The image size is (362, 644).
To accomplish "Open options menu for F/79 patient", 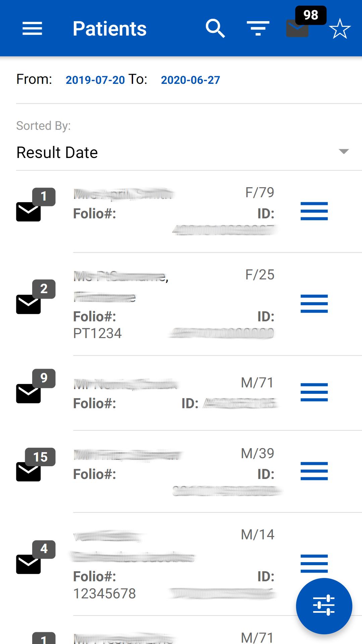I will pos(314,211).
